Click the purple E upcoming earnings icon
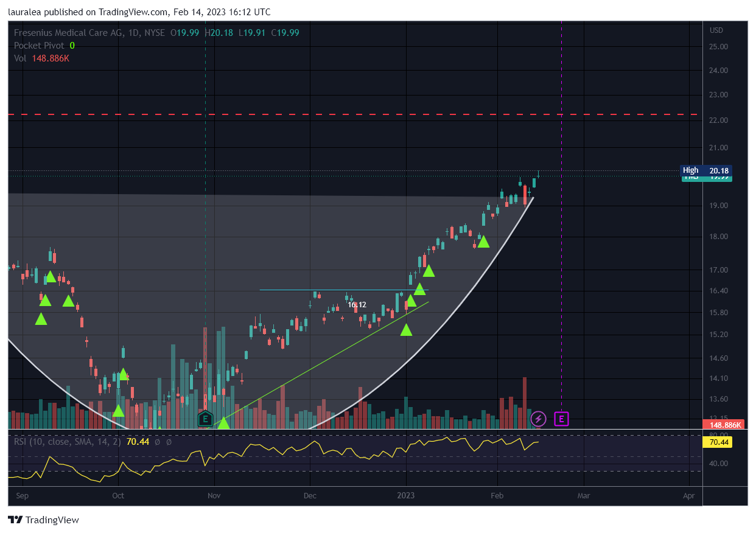 point(562,419)
